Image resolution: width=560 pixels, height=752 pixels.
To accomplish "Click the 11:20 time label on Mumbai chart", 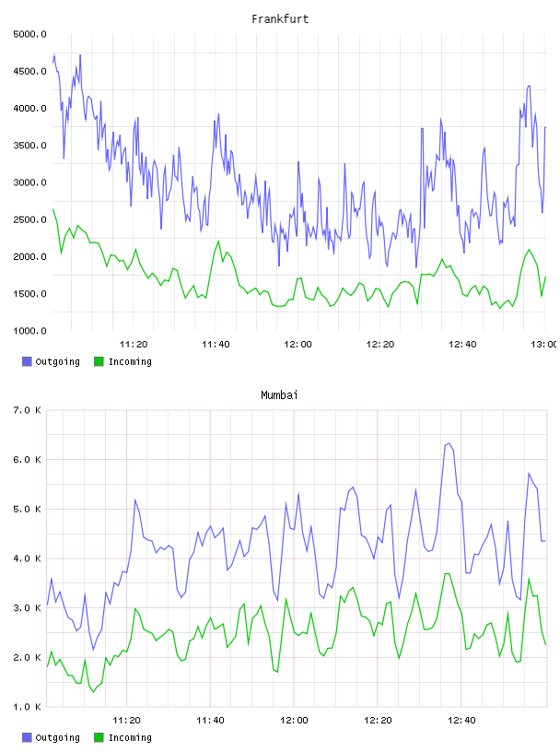I will [x=126, y=721].
